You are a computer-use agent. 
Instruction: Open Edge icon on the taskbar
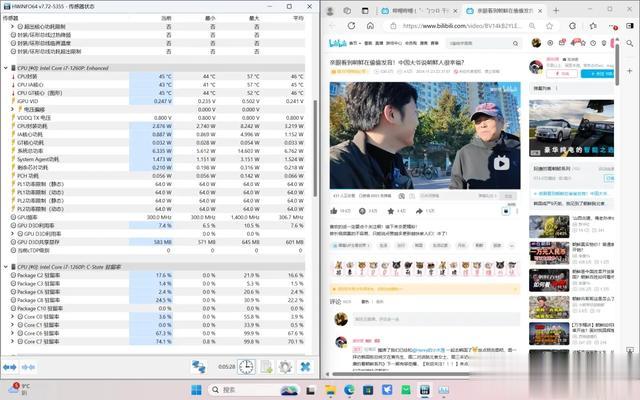tap(349, 390)
